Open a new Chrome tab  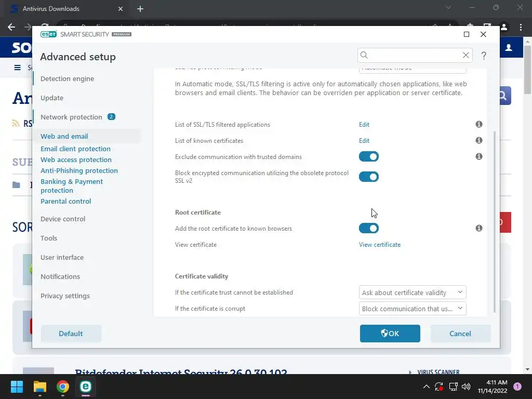coord(140,9)
